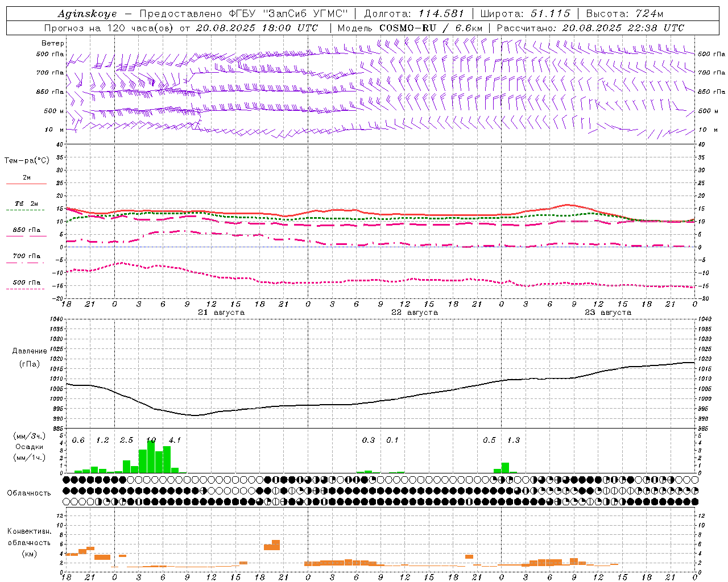Click the "22 августа" date label

415,313
